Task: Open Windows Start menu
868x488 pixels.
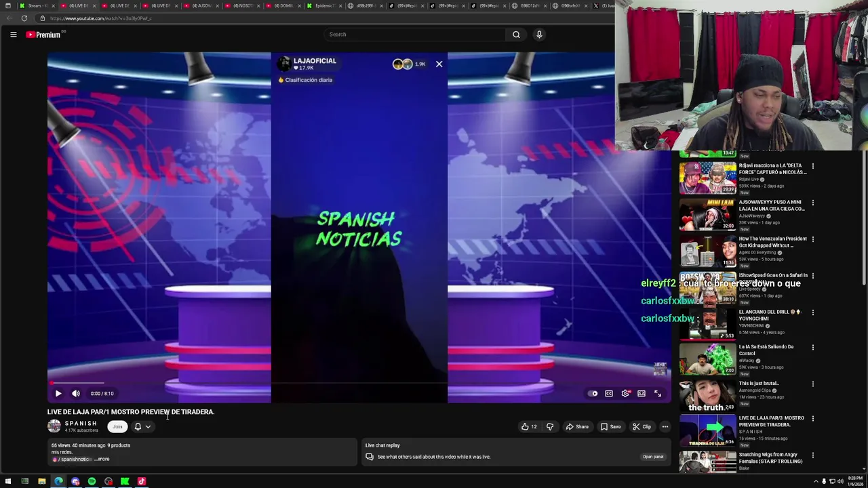Action: point(8,481)
